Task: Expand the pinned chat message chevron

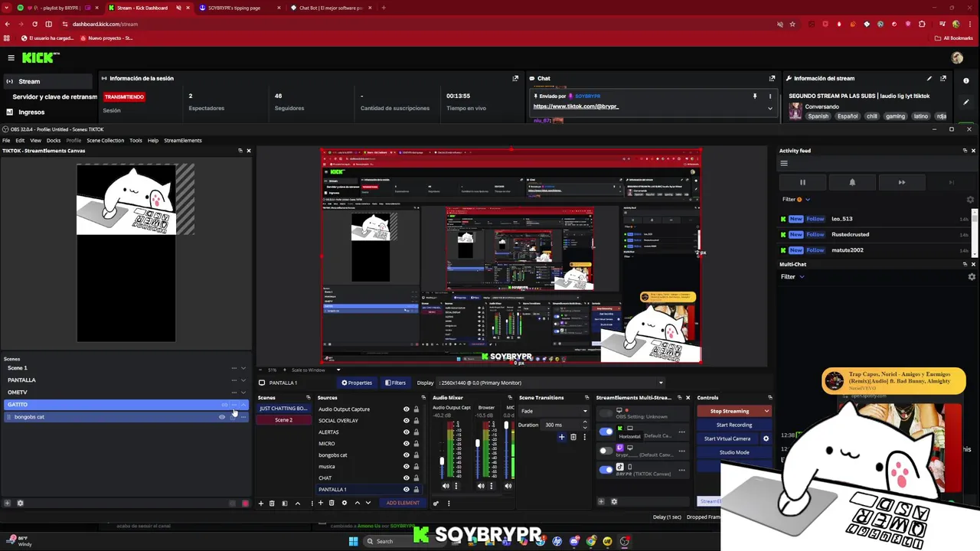Action: pyautogui.click(x=770, y=108)
